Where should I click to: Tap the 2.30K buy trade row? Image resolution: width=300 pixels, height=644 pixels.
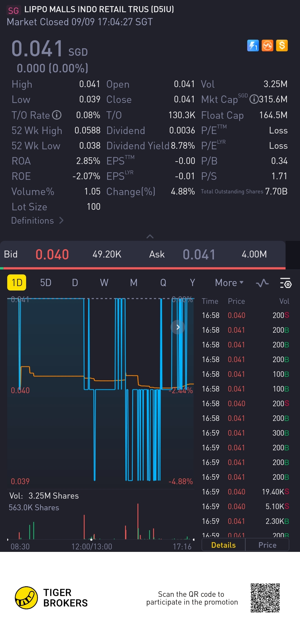(x=246, y=521)
